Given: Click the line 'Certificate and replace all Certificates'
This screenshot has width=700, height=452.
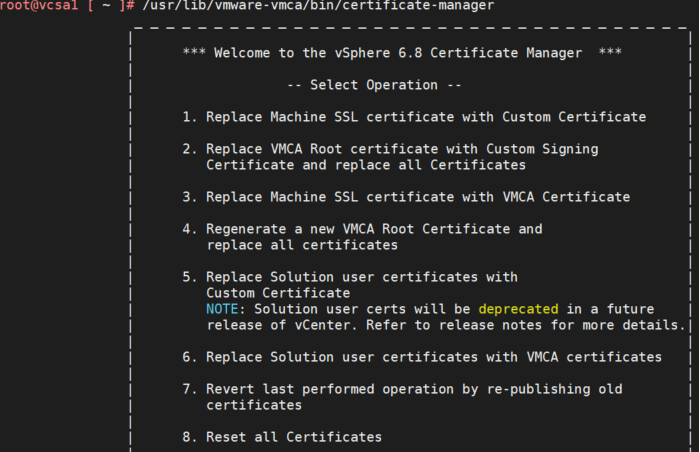Looking at the screenshot, I should [366, 165].
